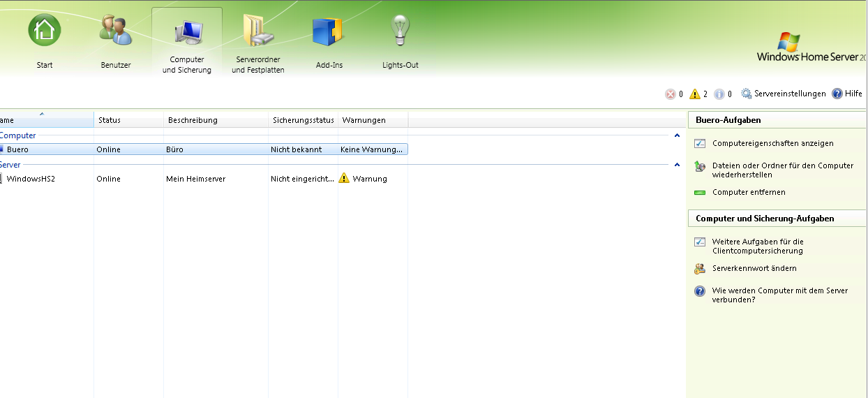Click the blue information status icon
Image resolution: width=868 pixels, height=398 pixels.
click(x=719, y=94)
